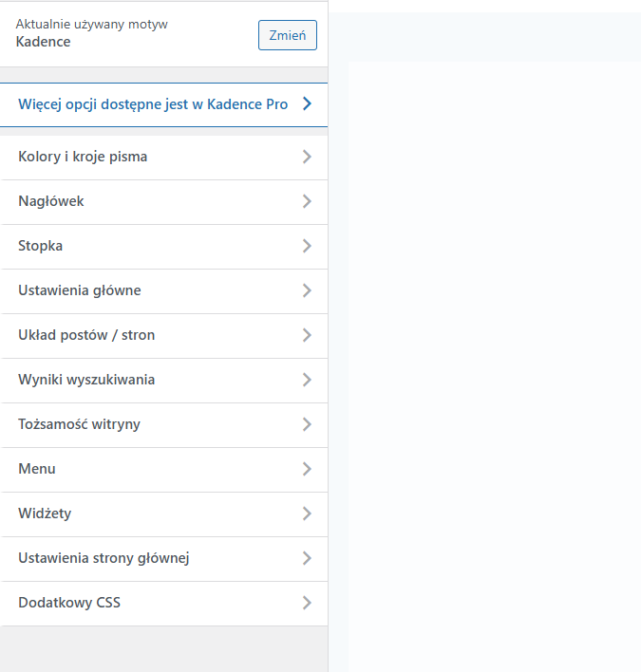Go to the Widżety section
This screenshot has height=672, width=641.
click(x=45, y=513)
